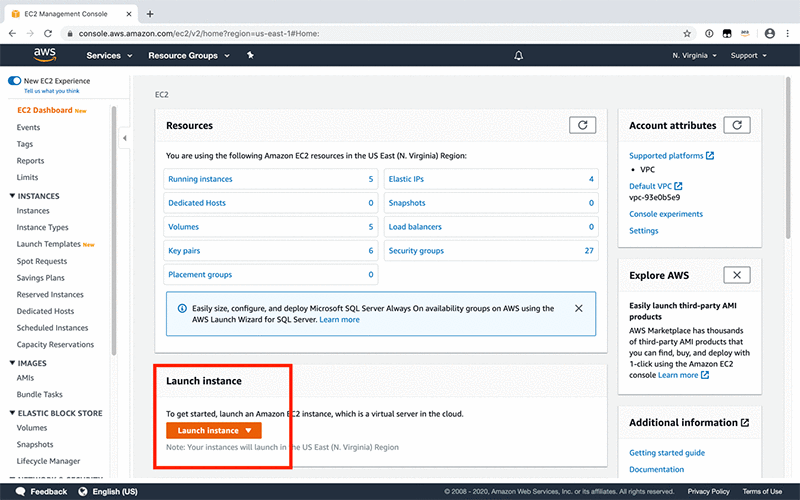Screen dimensions: 800x500
Task: Click Tell us what you think link
Action: 52,91
